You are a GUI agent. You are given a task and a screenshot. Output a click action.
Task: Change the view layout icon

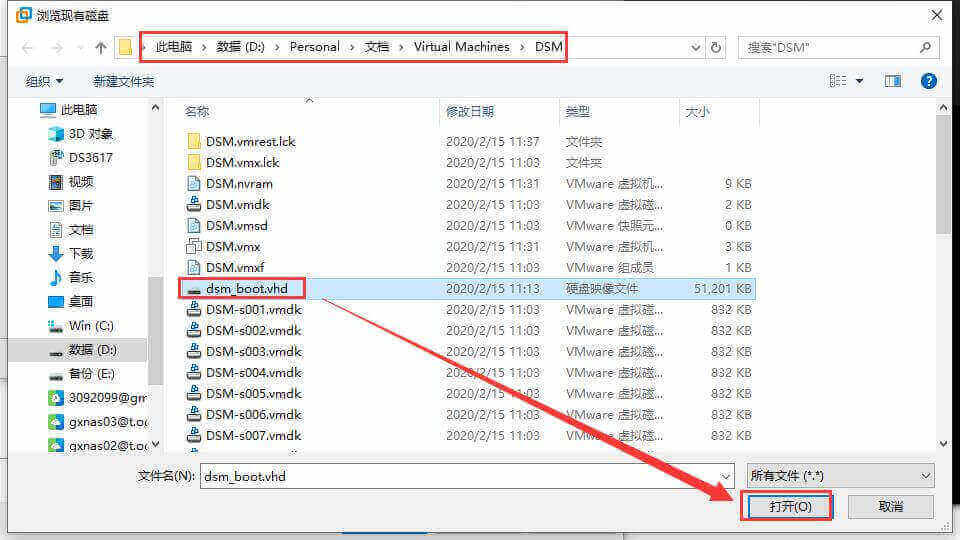pos(838,81)
